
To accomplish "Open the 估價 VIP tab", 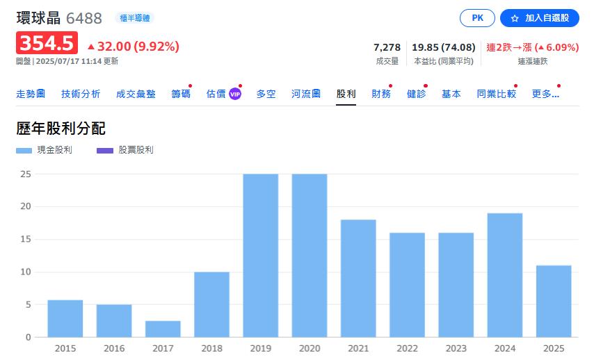I will pos(223,94).
